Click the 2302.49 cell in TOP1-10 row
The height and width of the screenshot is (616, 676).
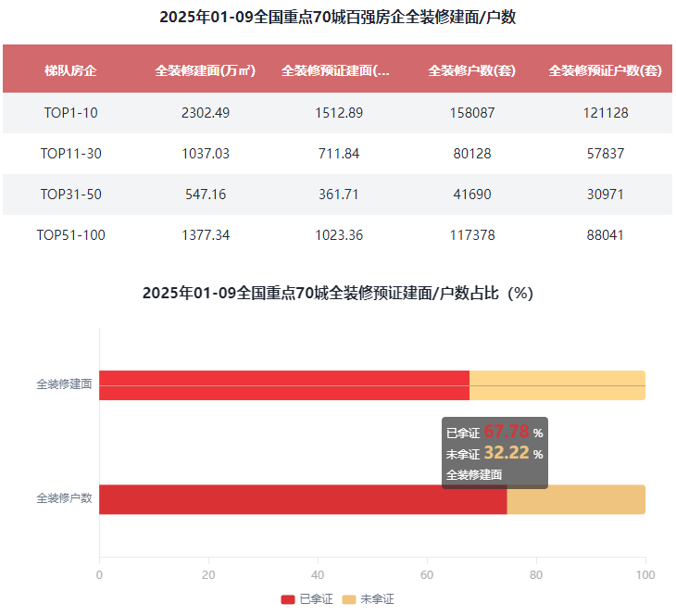[x=206, y=113]
